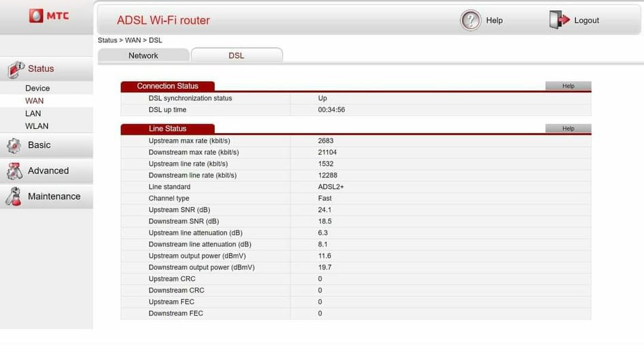Go to the WLAN status page
The image size is (644, 345).
[37, 126]
